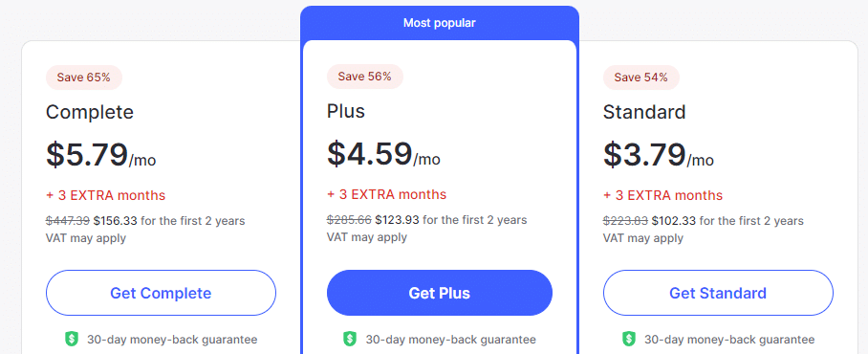The width and height of the screenshot is (868, 354).
Task: Click green shield icon under Plus plan
Action: 350,339
